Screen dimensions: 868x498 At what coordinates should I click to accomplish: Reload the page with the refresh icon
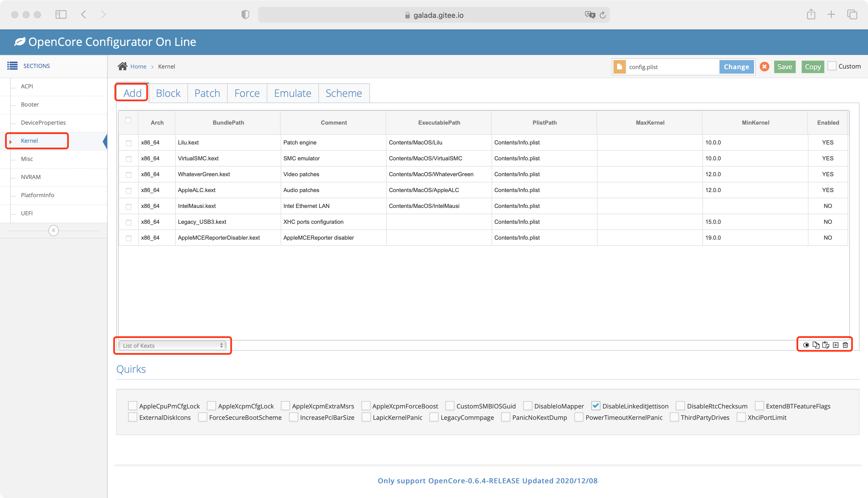[x=603, y=15]
